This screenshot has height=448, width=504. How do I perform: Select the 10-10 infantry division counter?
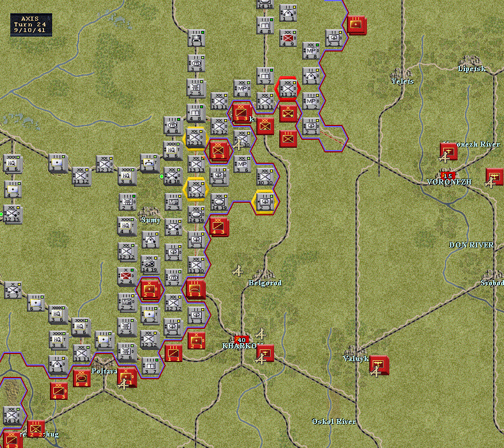click(265, 177)
